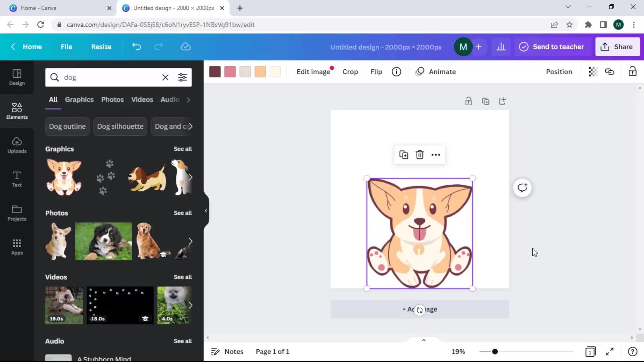644x362 pixels.
Task: Click the analytics bar chart icon
Action: coord(501,47)
